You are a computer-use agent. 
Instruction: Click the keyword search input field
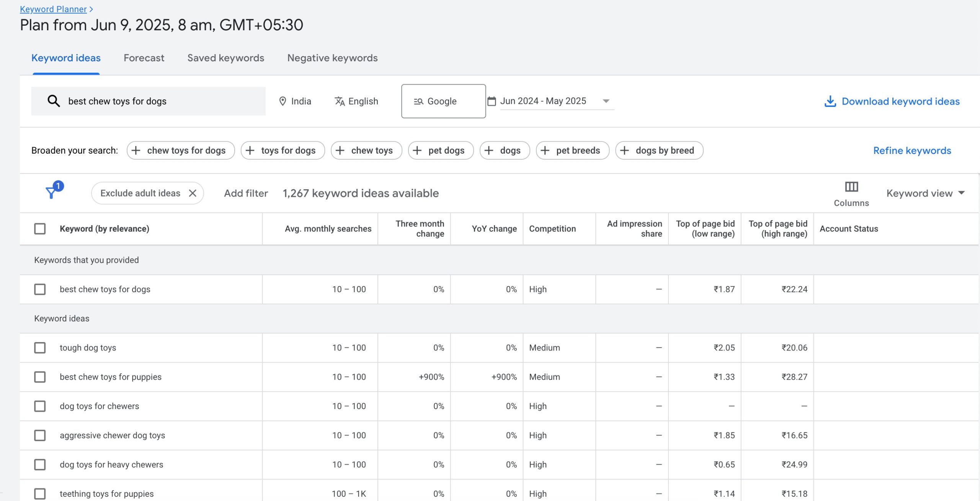161,101
